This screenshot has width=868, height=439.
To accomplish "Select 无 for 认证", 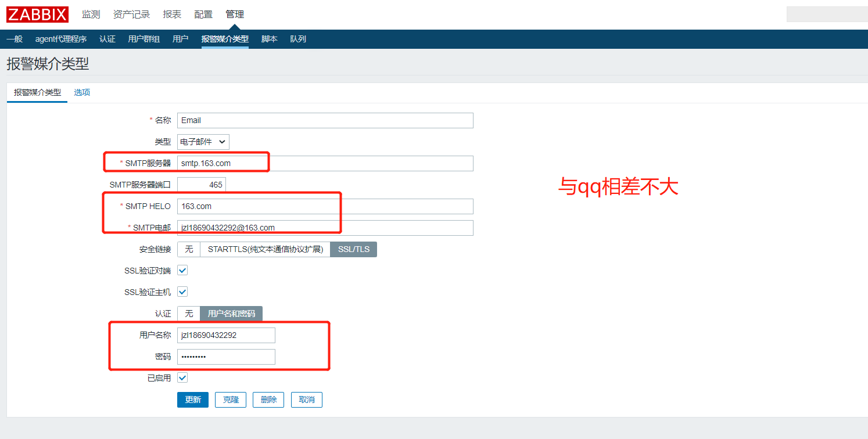I will pos(189,314).
